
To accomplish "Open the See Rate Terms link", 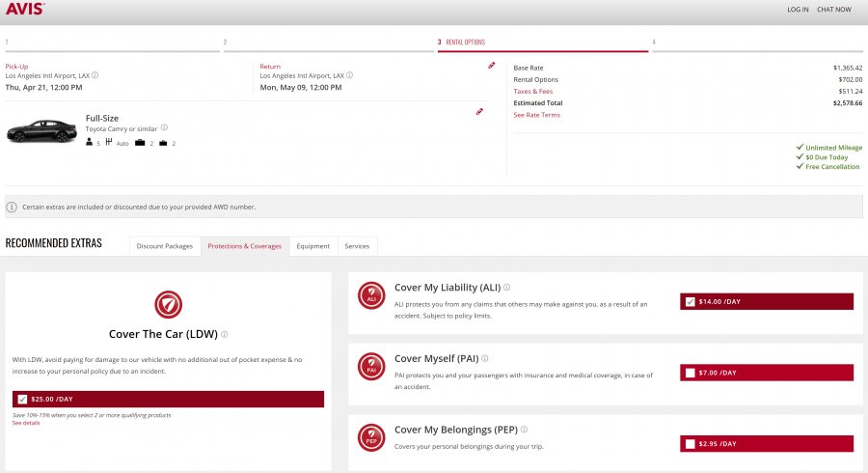I will [536, 115].
